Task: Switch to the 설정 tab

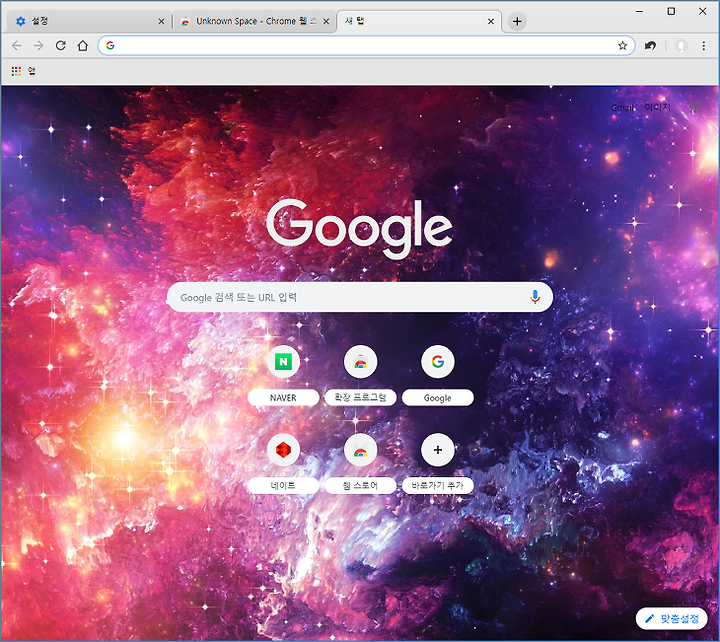Action: coord(87,21)
